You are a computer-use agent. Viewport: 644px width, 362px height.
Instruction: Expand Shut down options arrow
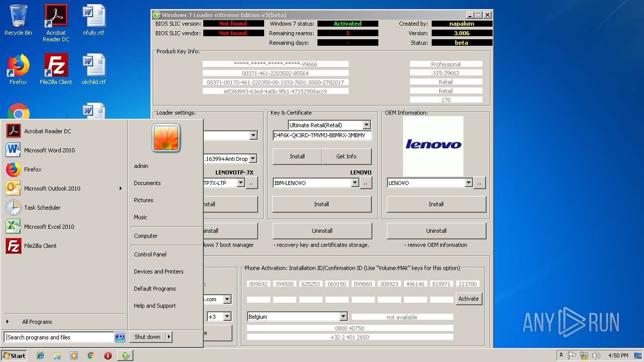[169, 337]
